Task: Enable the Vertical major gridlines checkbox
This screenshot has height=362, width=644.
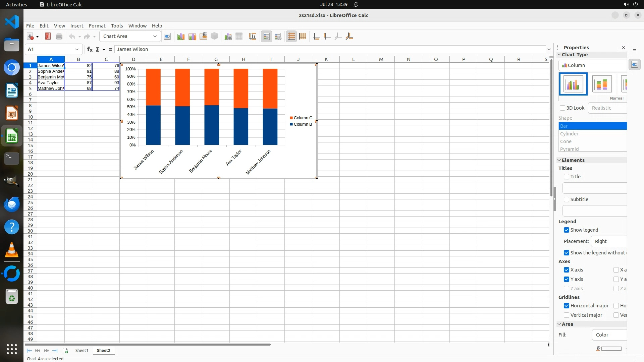Action: (567, 315)
